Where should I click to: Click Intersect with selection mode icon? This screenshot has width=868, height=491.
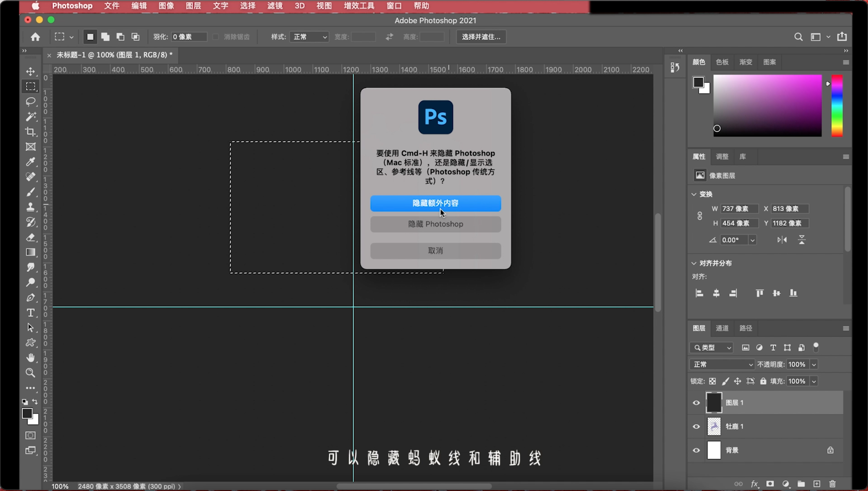tap(135, 37)
